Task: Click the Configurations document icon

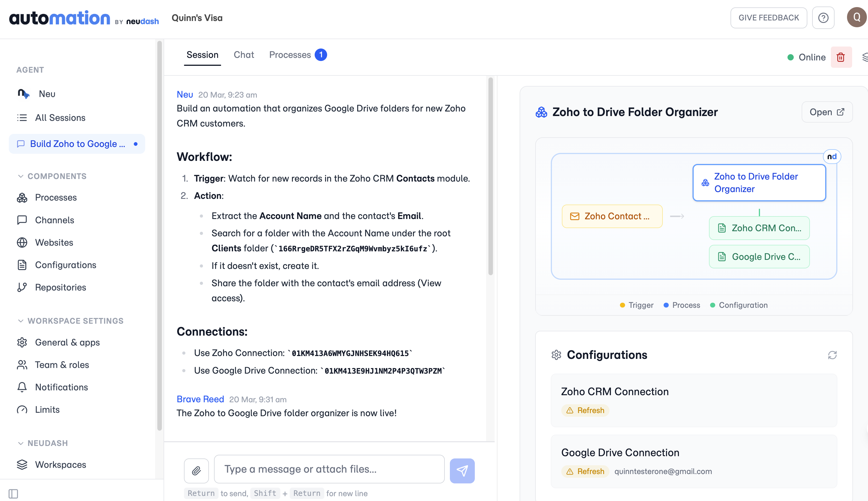Action: pyautogui.click(x=22, y=265)
